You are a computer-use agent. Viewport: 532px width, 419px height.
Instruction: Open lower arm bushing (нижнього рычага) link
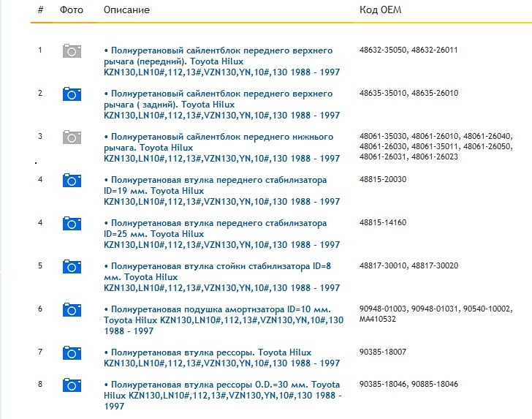[222, 148]
